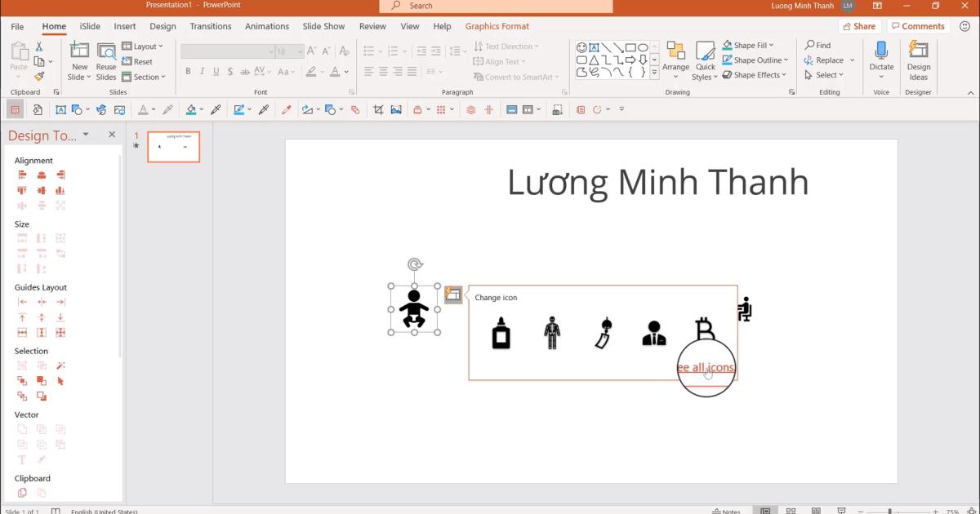Select an alignment icon under Alignment section
The image size is (980, 514).
(x=22, y=175)
